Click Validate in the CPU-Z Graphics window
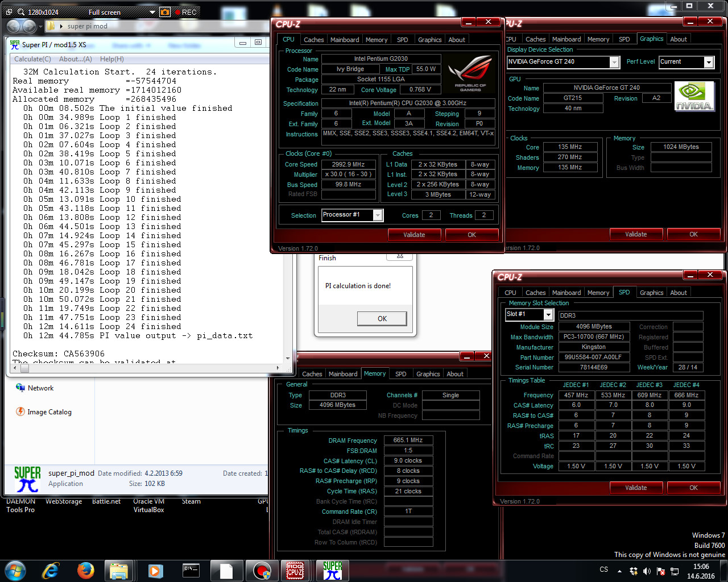This screenshot has width=728, height=582. click(x=636, y=234)
